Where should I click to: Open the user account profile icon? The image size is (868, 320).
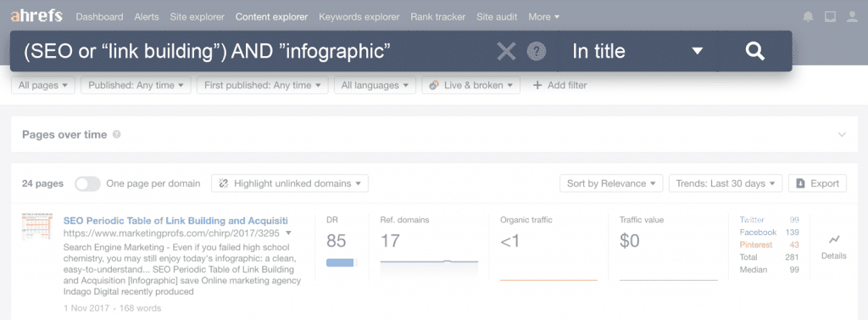[x=852, y=17]
